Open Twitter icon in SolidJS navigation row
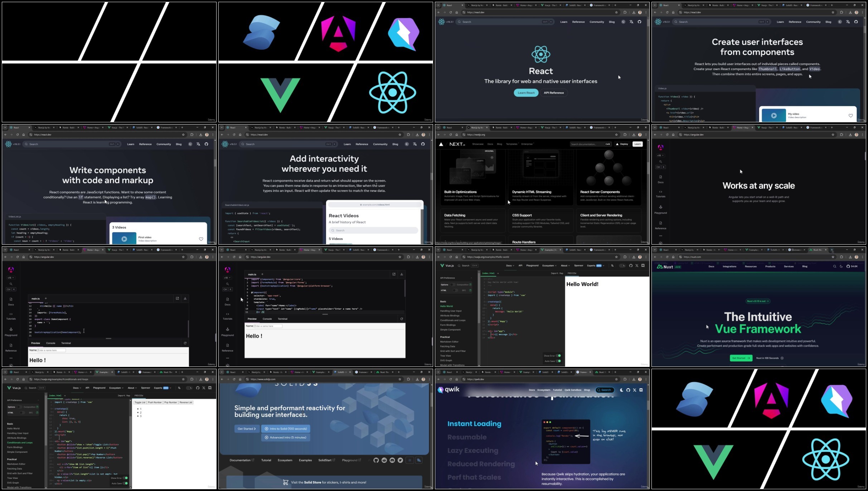868x491 pixels. [x=400, y=460]
